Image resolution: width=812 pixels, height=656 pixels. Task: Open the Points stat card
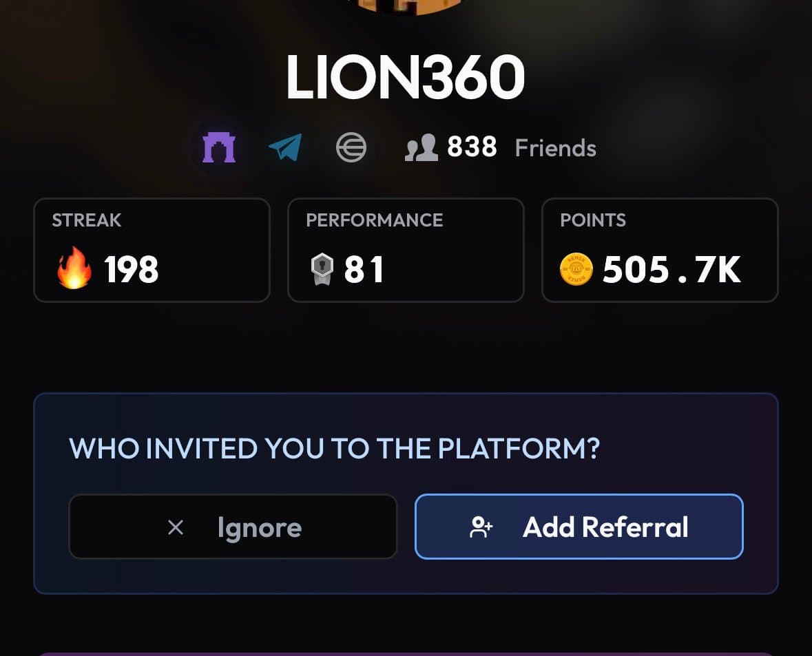(660, 250)
